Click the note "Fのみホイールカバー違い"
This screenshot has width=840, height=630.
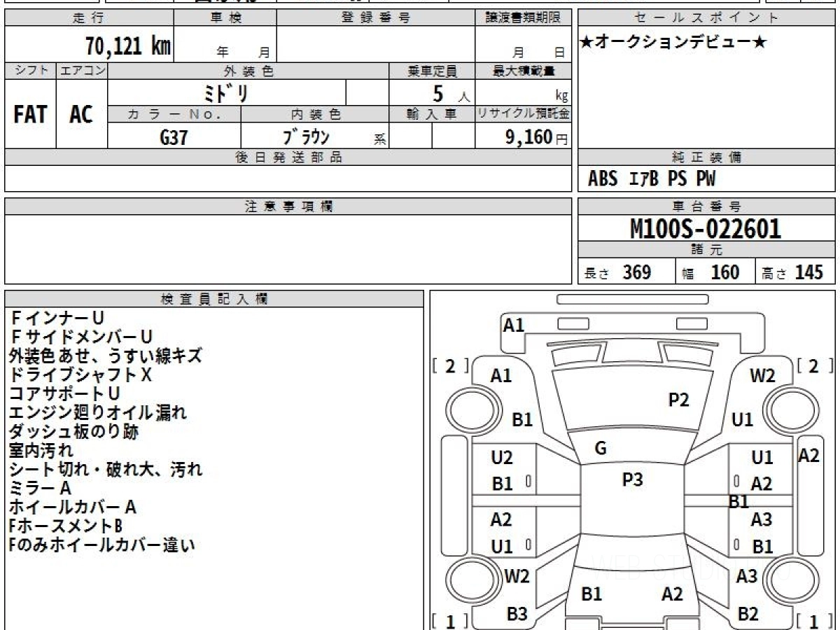point(102,545)
